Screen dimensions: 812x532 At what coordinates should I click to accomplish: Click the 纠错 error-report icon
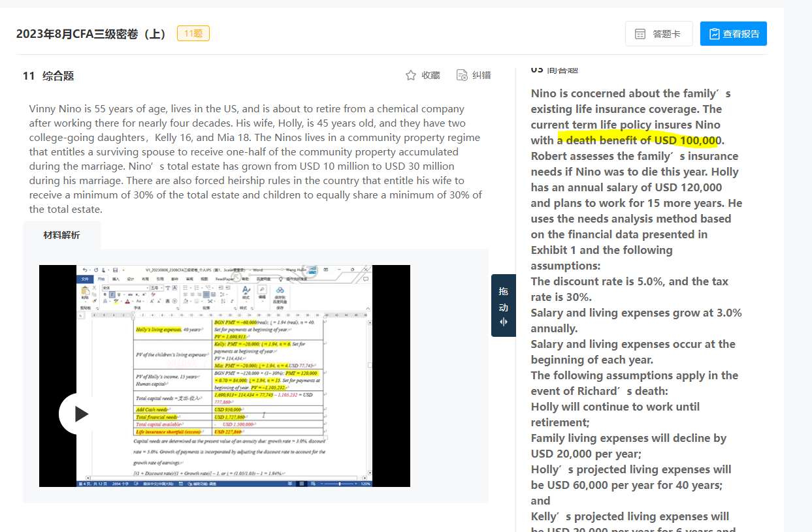pyautogui.click(x=462, y=76)
